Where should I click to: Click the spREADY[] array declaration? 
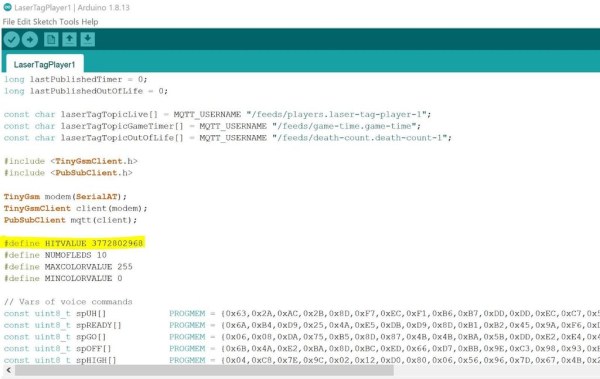coord(63,325)
